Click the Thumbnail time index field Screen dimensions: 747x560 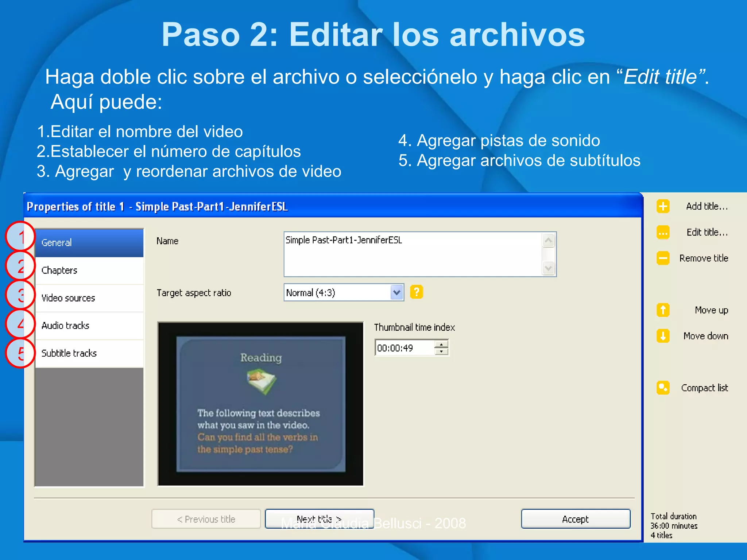405,348
